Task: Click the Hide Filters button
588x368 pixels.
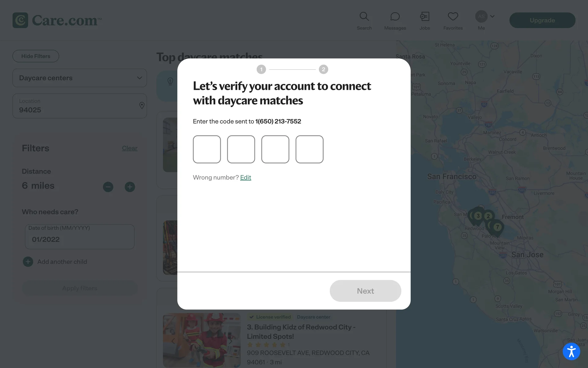Action: point(36,56)
